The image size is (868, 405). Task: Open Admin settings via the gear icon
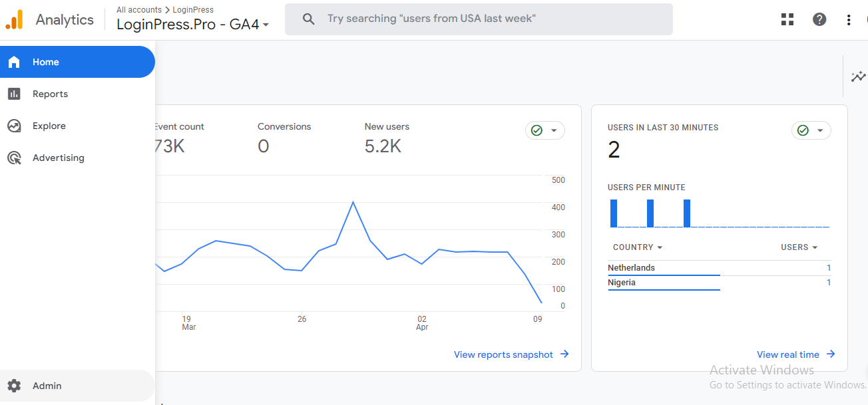pos(15,386)
